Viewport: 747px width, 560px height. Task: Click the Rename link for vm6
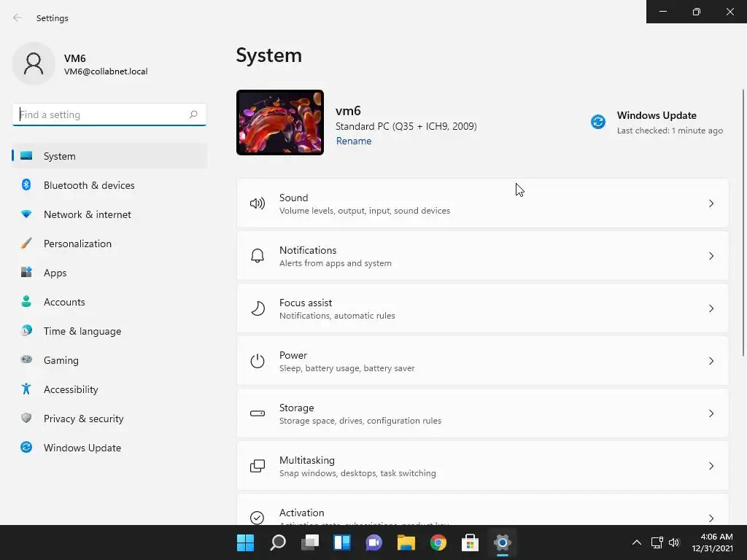click(x=354, y=141)
